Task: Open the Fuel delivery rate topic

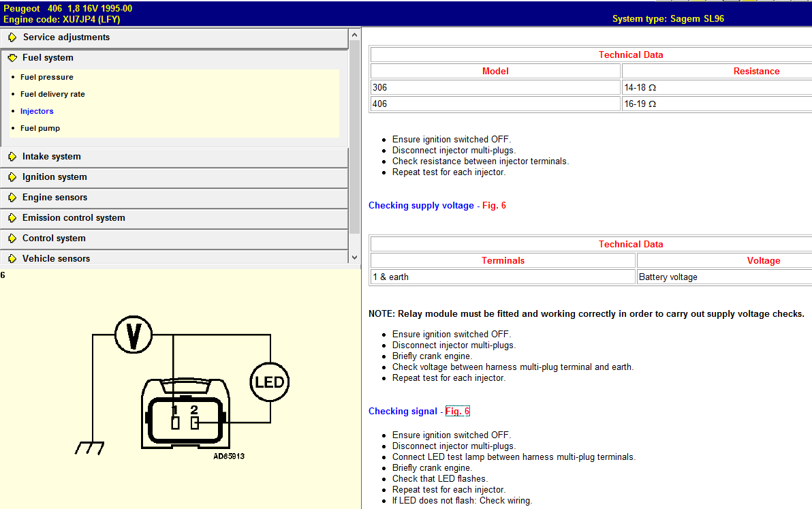Action: pyautogui.click(x=52, y=94)
